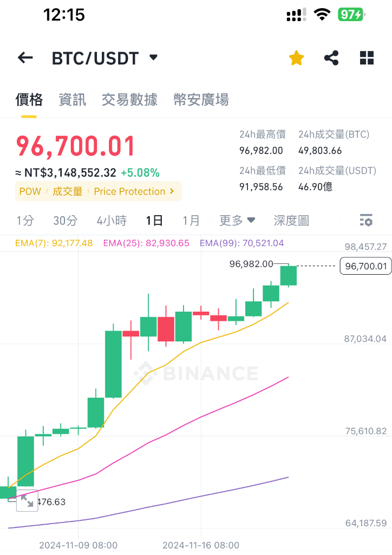Tap the 64,187.59 axis price label
Screen dimensions: 392x555
click(x=366, y=523)
